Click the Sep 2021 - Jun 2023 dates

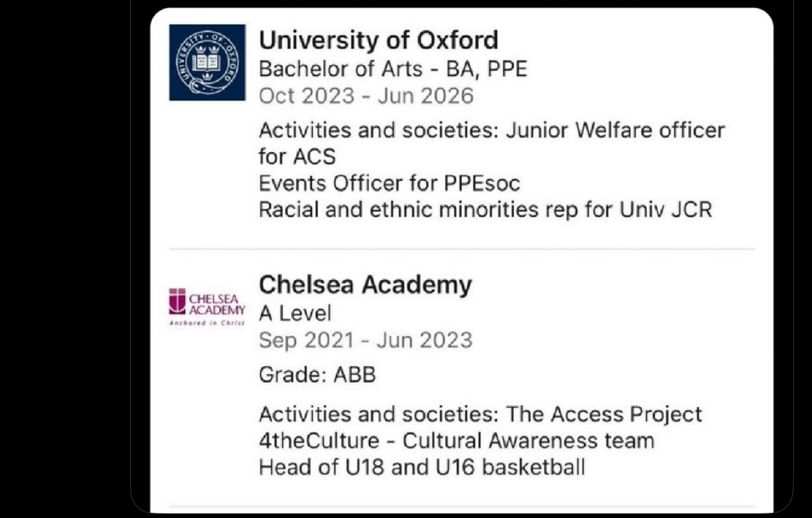tap(365, 340)
